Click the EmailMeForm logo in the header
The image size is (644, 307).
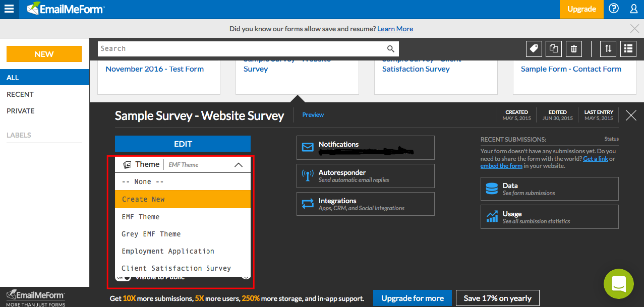point(66,9)
